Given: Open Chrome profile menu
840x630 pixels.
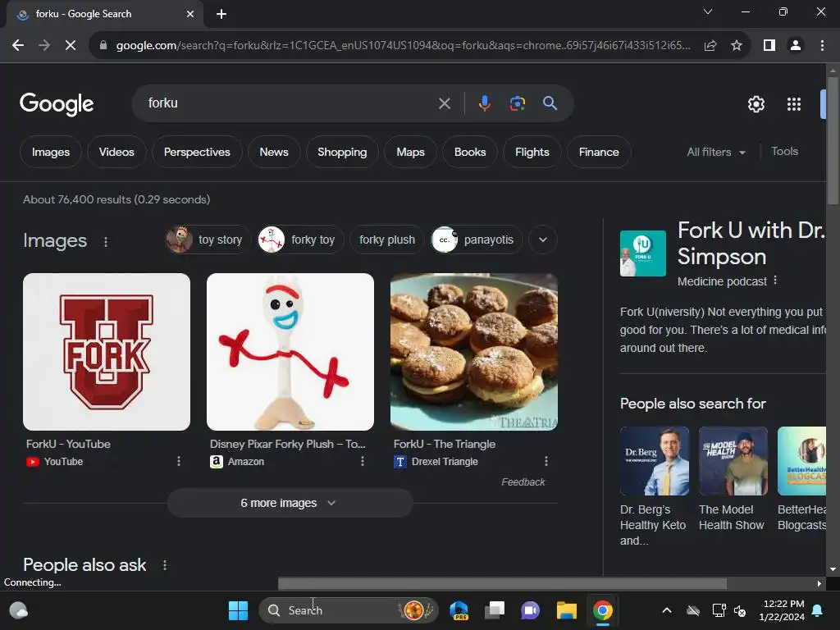Looking at the screenshot, I should click(x=796, y=46).
